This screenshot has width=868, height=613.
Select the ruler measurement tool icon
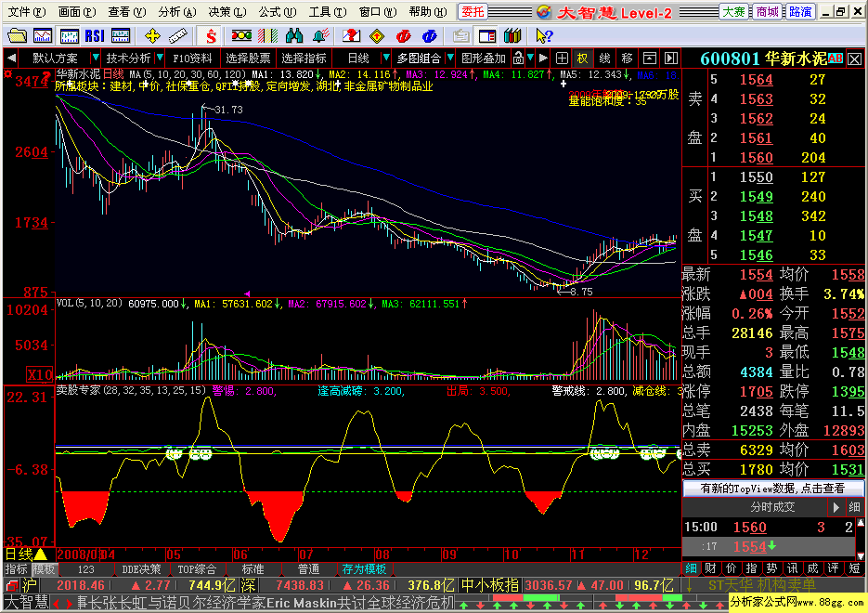point(177,36)
